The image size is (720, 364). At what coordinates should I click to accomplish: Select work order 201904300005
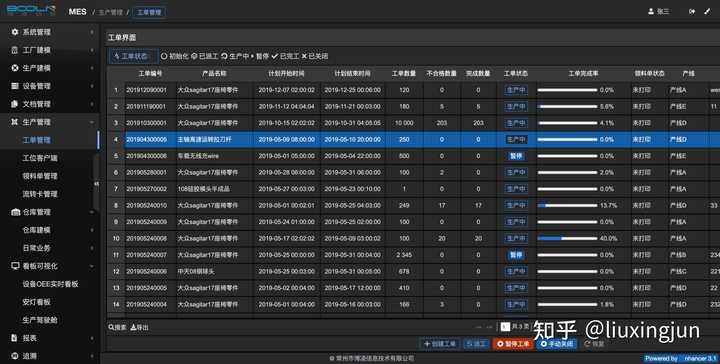click(146, 140)
